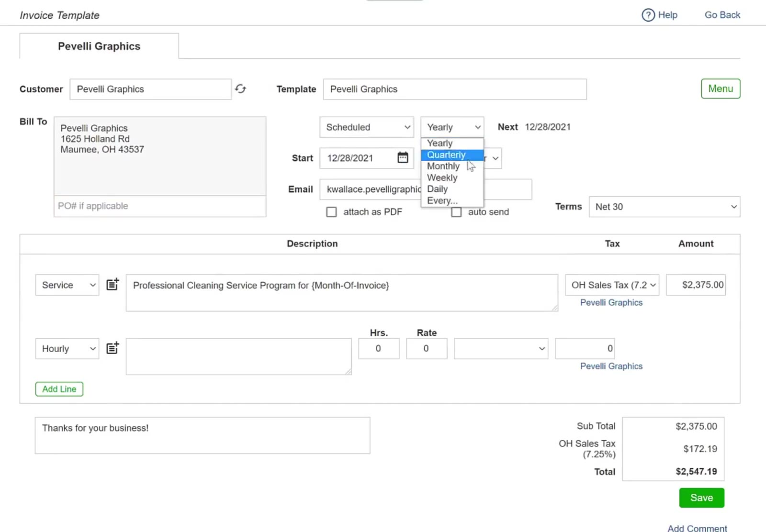The image size is (766, 532).
Task: Click the Total $2,547.19 value
Action: [x=696, y=471]
